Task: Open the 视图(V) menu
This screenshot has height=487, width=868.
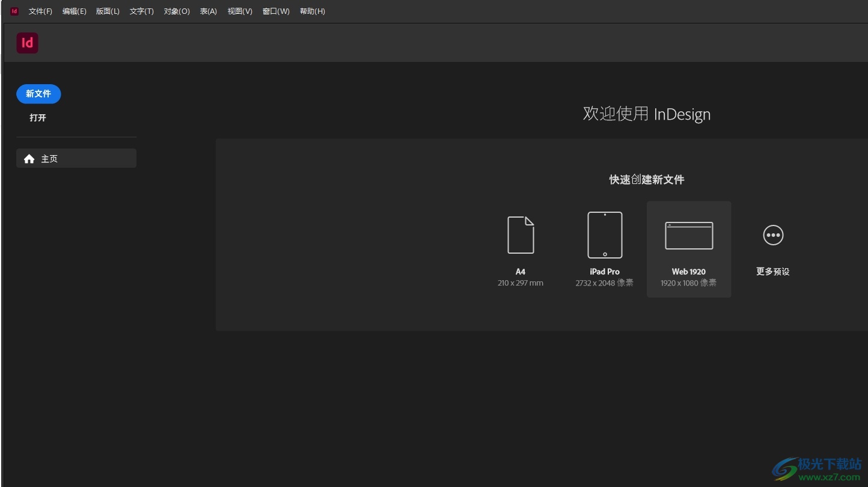Action: [x=240, y=11]
